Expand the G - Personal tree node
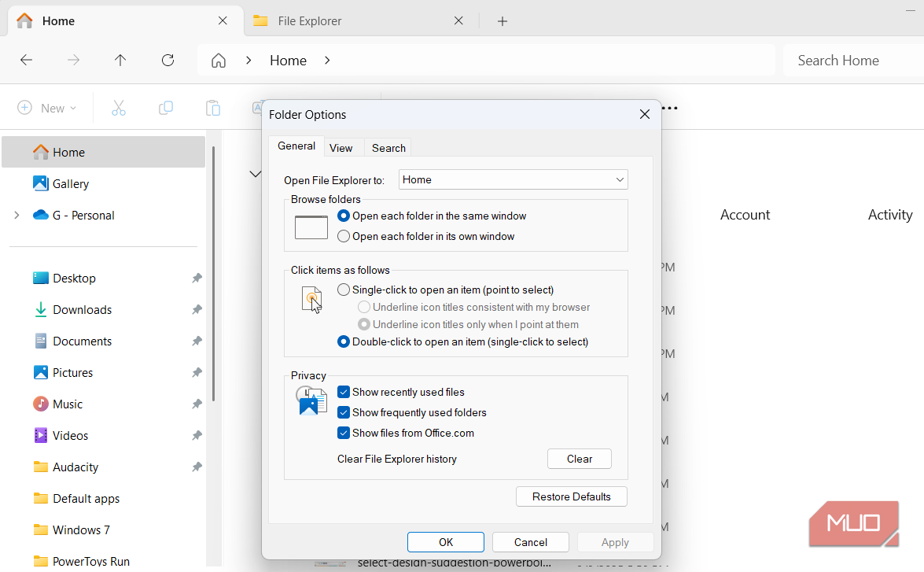Image resolution: width=924 pixels, height=572 pixels. click(17, 216)
